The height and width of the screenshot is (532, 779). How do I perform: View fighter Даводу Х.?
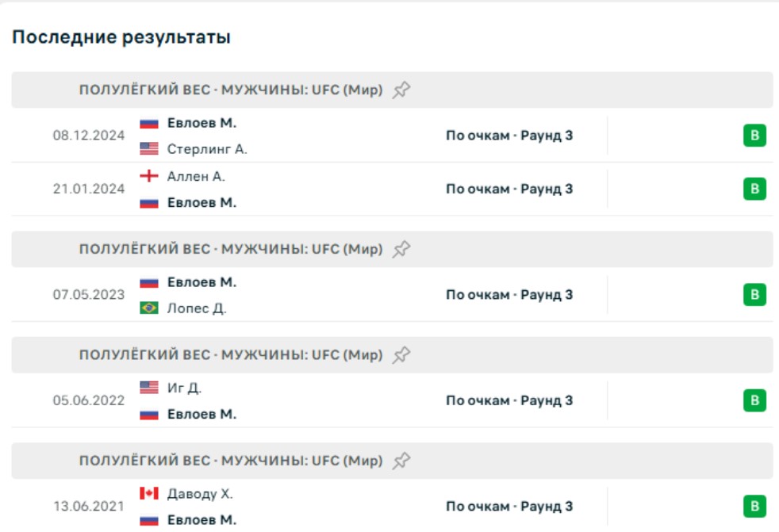[200, 494]
